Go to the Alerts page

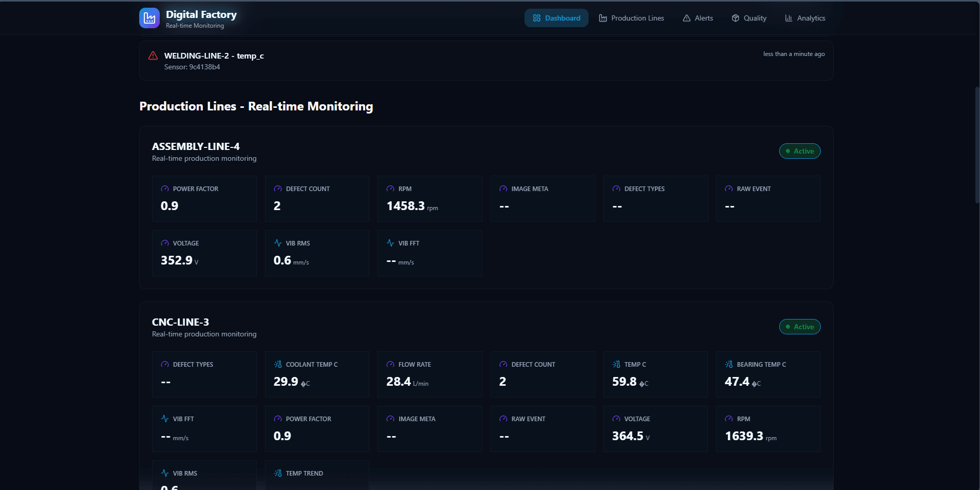coord(698,18)
